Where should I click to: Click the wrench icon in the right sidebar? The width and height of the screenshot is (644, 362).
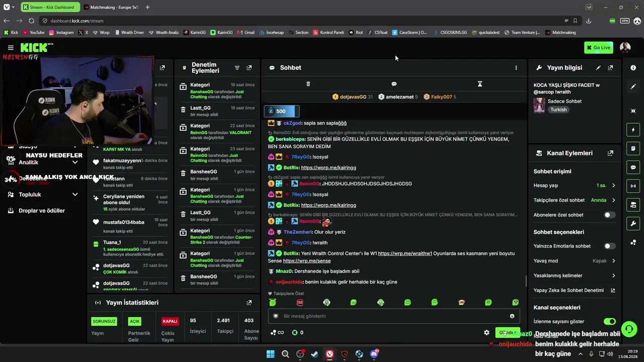point(633,224)
